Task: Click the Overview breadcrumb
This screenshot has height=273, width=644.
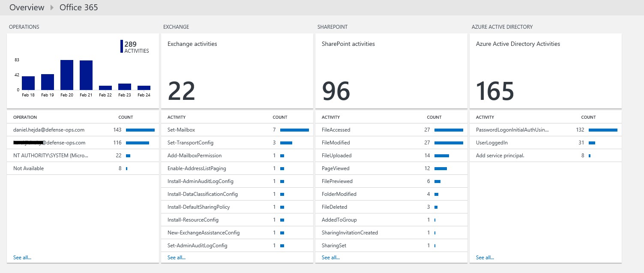Action: [x=27, y=7]
